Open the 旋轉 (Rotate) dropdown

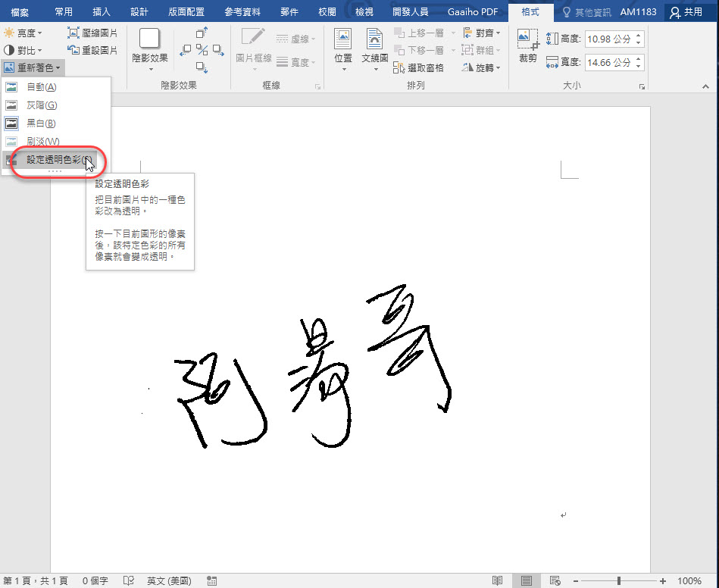pos(480,68)
